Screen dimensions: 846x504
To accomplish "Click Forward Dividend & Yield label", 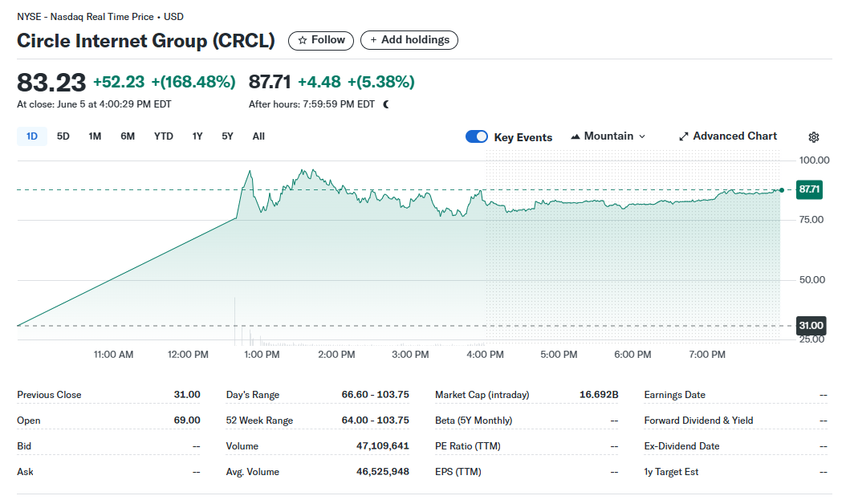I will click(698, 421).
